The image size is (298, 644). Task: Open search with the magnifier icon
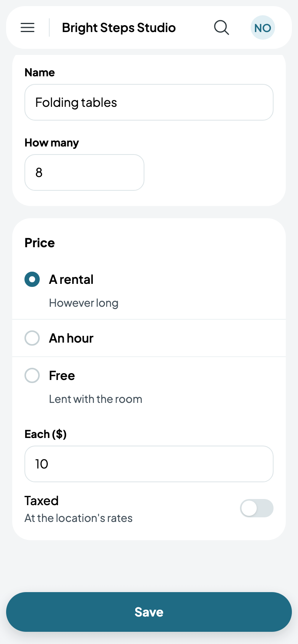222,27
